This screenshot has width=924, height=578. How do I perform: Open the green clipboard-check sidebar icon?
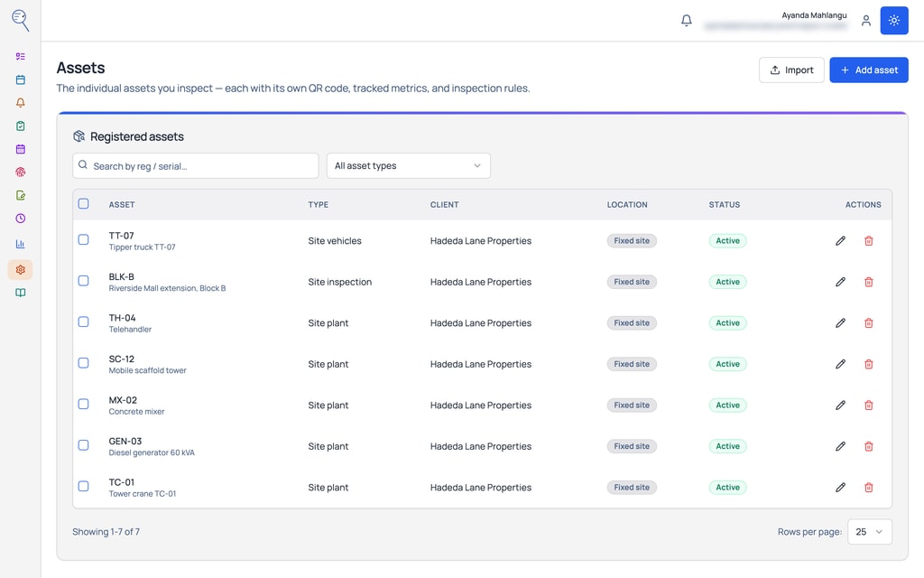click(20, 126)
